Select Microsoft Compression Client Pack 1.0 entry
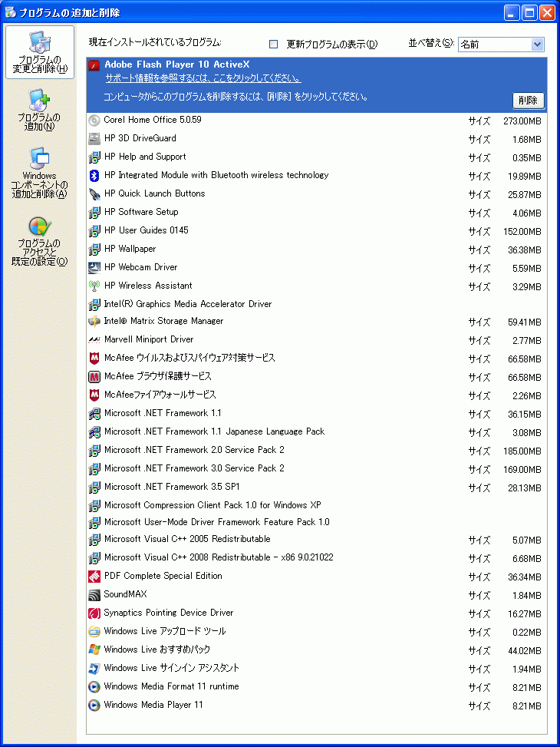 click(x=317, y=505)
